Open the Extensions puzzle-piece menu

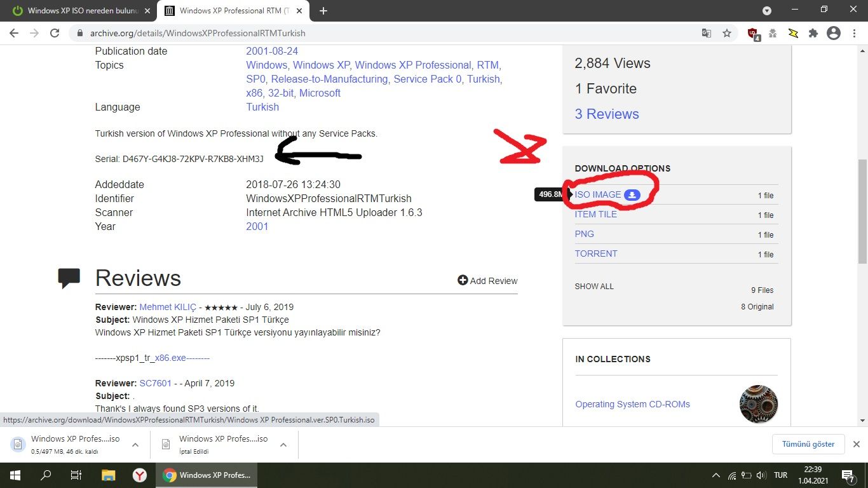coord(813,34)
